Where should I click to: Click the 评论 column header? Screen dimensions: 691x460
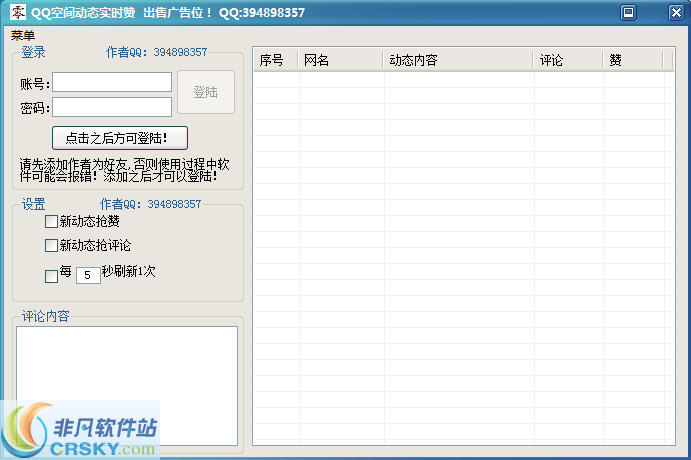tap(568, 60)
